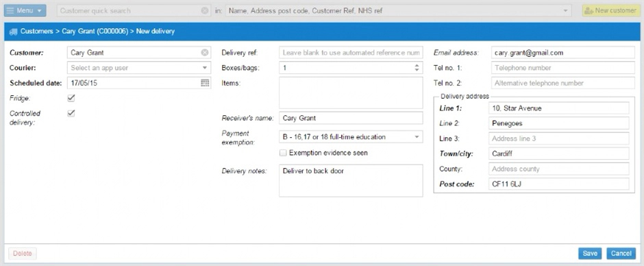Open the Menu dropdown button
This screenshot has width=644, height=266.
(25, 11)
